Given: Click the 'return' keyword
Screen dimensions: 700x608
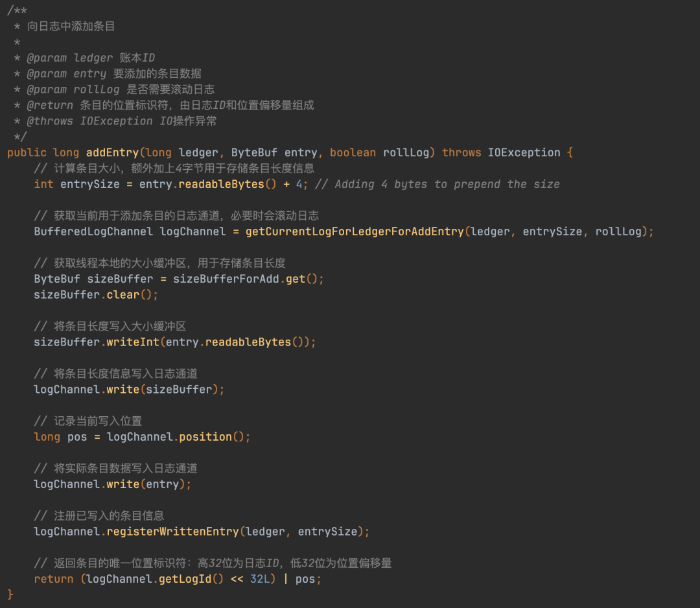Looking at the screenshot, I should click(x=54, y=579).
